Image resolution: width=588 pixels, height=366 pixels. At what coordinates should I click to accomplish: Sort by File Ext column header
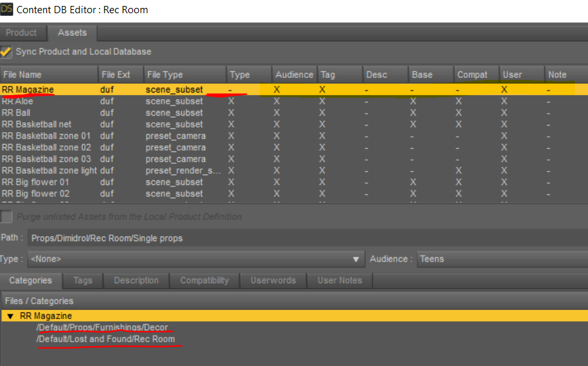pos(121,75)
